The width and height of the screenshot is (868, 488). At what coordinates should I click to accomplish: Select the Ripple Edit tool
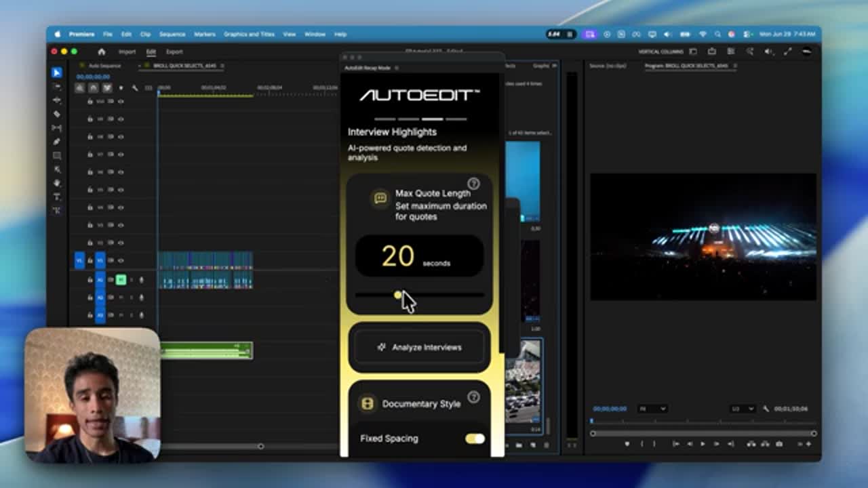(57, 100)
